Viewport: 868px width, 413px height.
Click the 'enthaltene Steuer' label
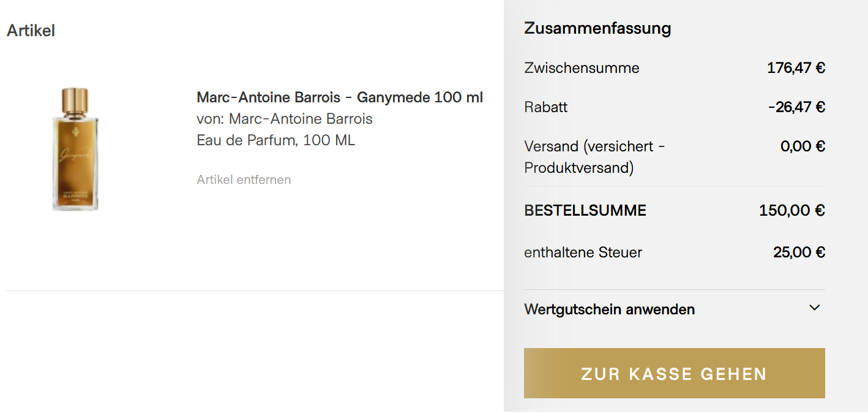click(x=583, y=252)
